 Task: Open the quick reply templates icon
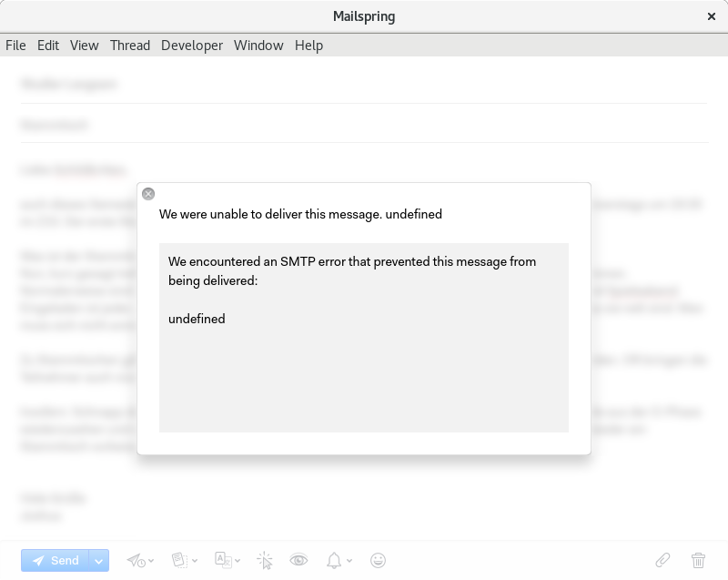pyautogui.click(x=185, y=561)
